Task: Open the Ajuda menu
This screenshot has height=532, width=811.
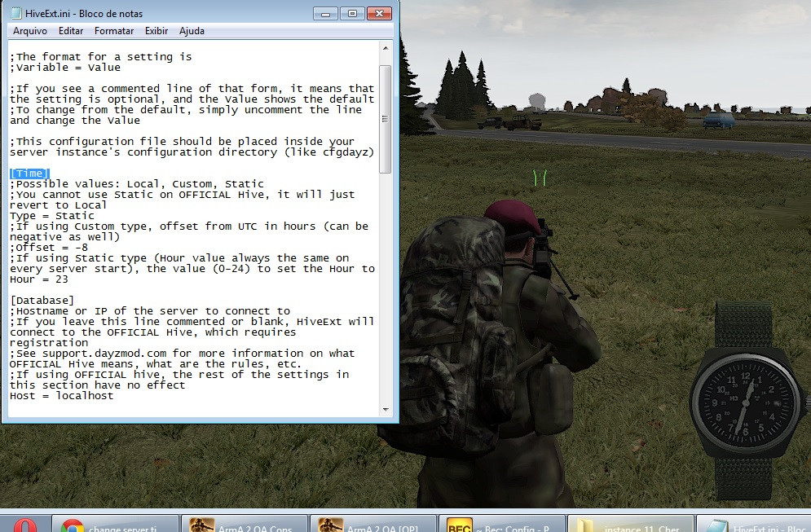Action: (x=192, y=31)
